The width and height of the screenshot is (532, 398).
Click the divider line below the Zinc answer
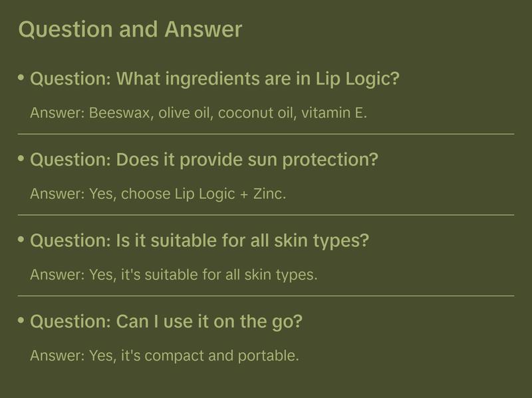(266, 215)
